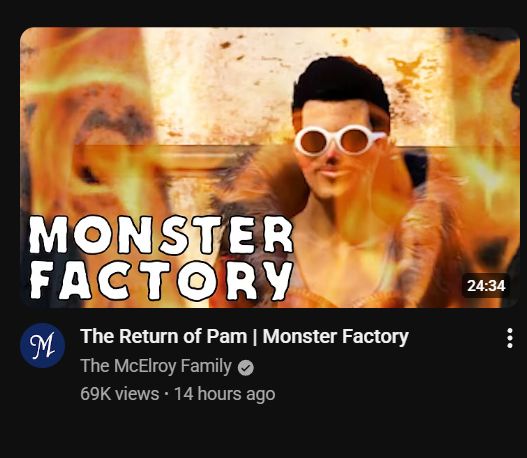Screen dimensions: 527x458
Task: Open the video title link
Action: (244, 336)
